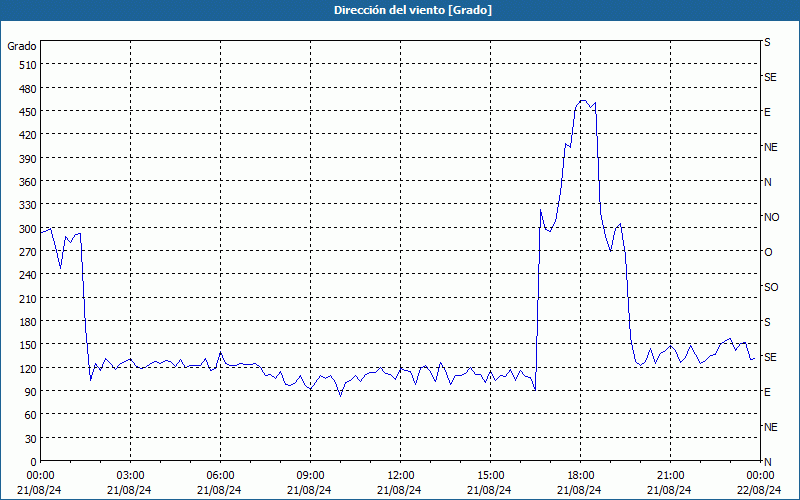Click the 03:00 time axis label
Viewport: 800px width, 500px height.
[x=130, y=476]
